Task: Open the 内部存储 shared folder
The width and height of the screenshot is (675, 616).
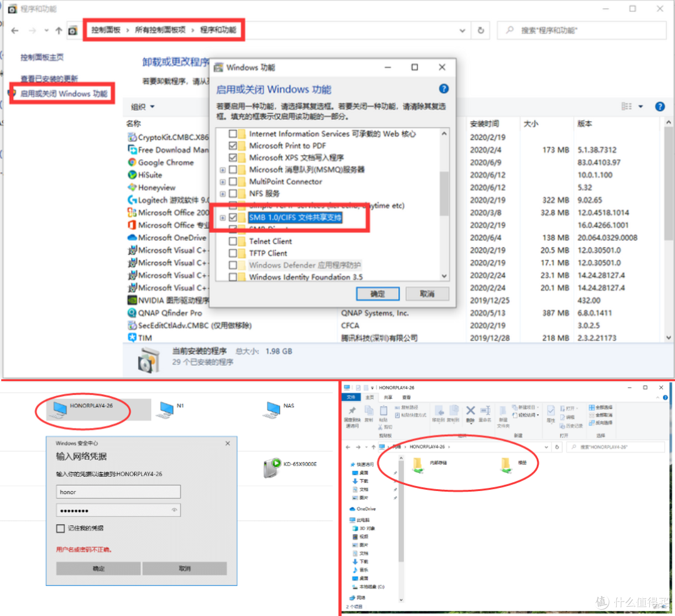Action: (429, 465)
